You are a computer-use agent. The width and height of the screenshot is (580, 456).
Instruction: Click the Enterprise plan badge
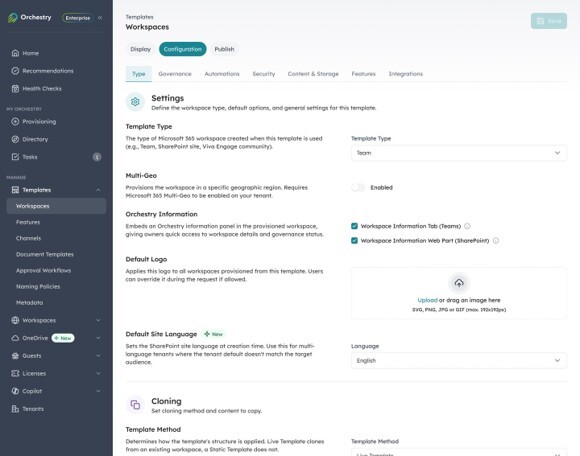point(77,18)
